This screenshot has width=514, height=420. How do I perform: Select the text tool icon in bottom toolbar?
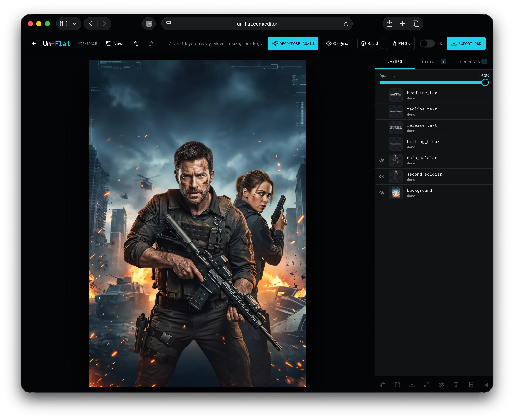click(x=456, y=384)
